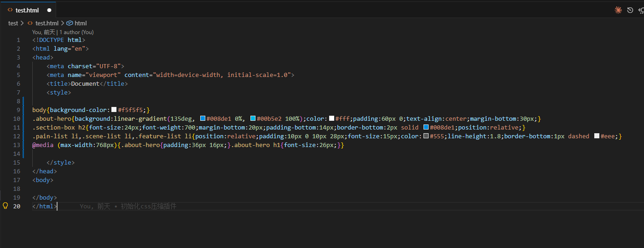This screenshot has width=644, height=248.
Task: Open Claude Code via the orange starburst icon
Action: (x=618, y=10)
